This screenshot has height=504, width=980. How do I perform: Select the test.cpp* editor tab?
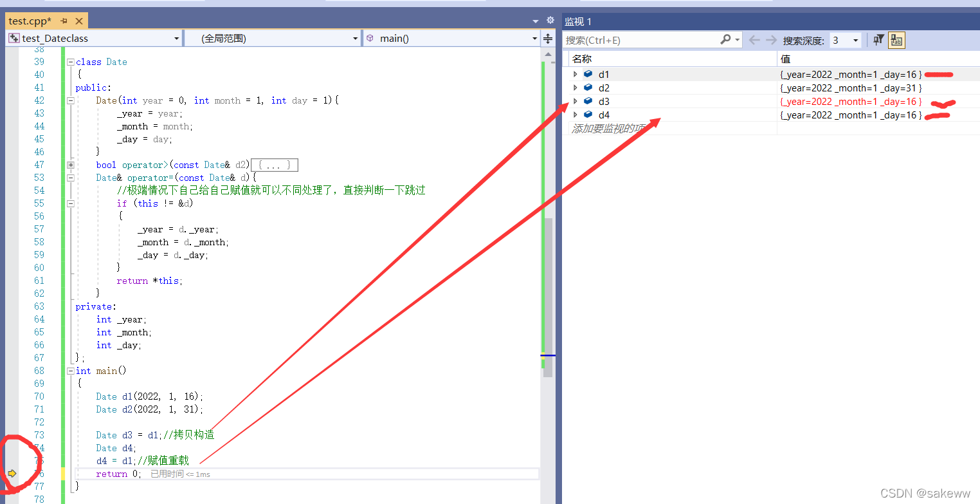30,21
